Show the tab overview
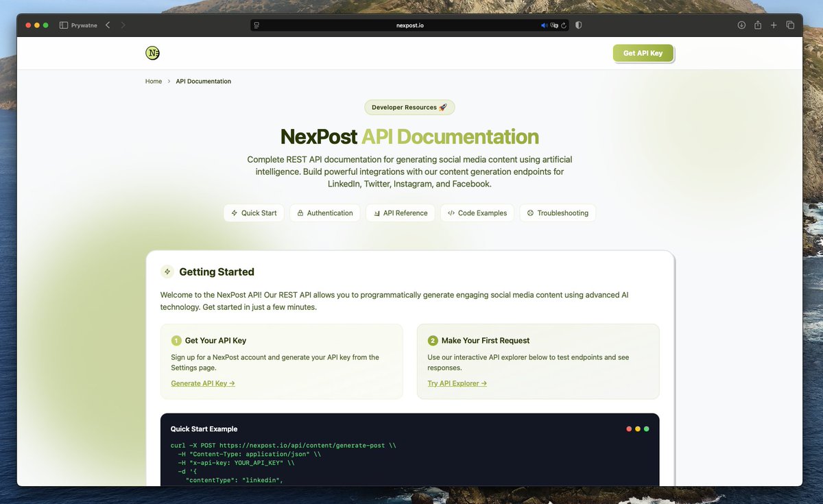 pos(790,25)
